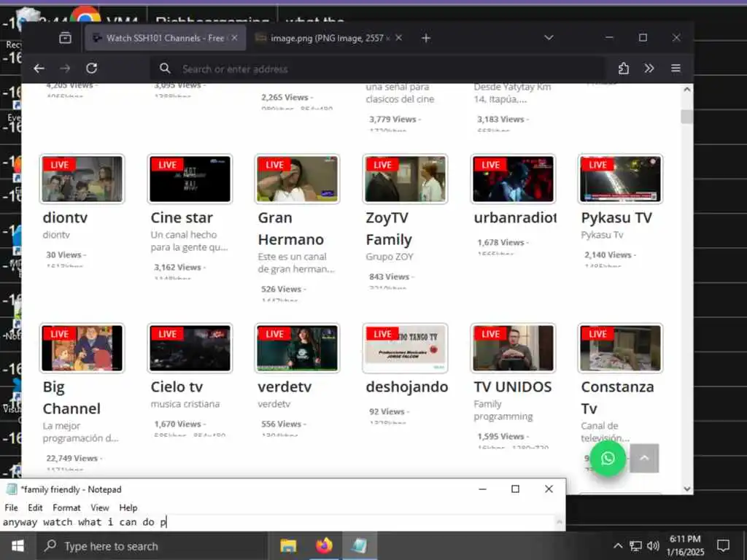
Task: Follow the Gran Hermano title link
Action: 290,228
